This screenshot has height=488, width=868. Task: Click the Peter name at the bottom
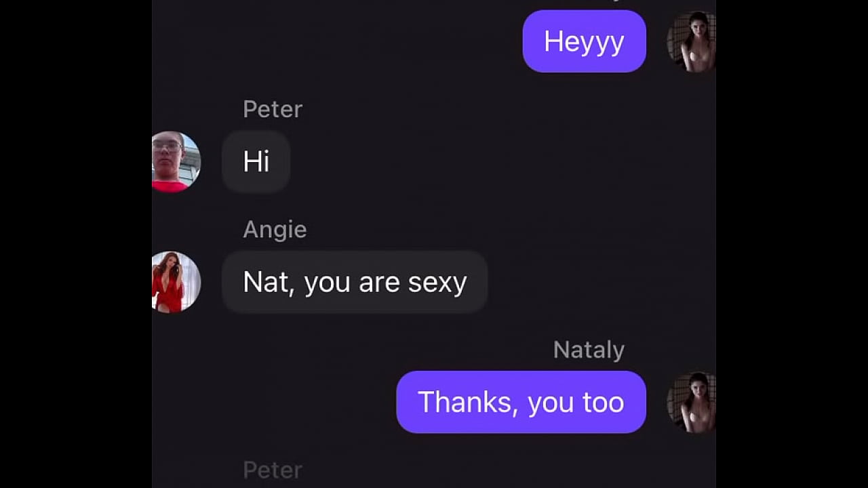[273, 470]
